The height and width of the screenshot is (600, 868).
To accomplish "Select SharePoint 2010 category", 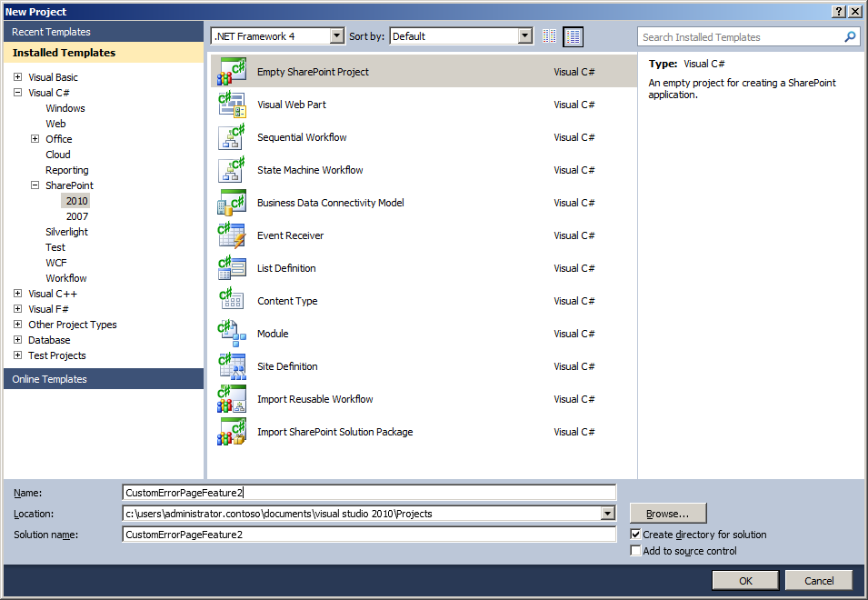I will click(77, 201).
